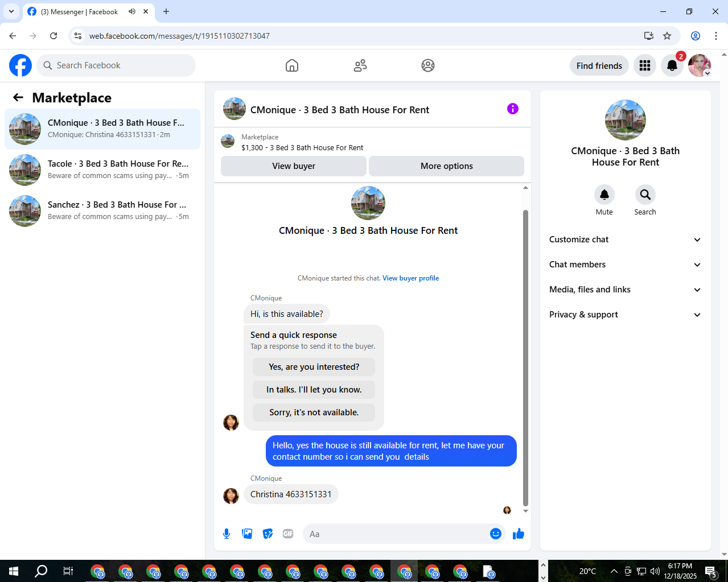
Task: Click the "Hi, is this available?" message
Action: [287, 314]
